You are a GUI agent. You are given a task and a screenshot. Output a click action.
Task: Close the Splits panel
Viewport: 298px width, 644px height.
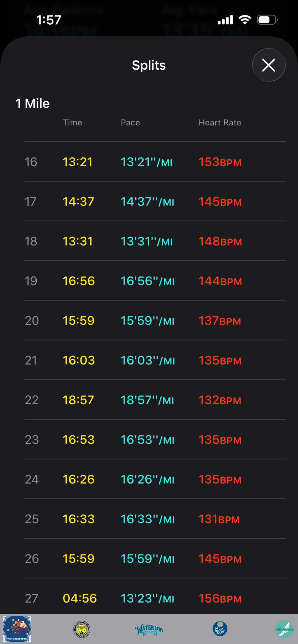tap(268, 65)
